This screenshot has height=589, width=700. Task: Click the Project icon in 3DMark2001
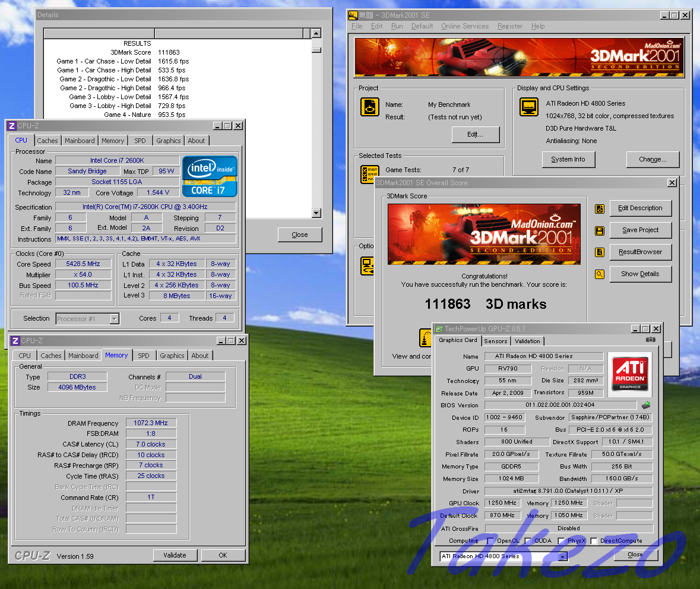[370, 107]
